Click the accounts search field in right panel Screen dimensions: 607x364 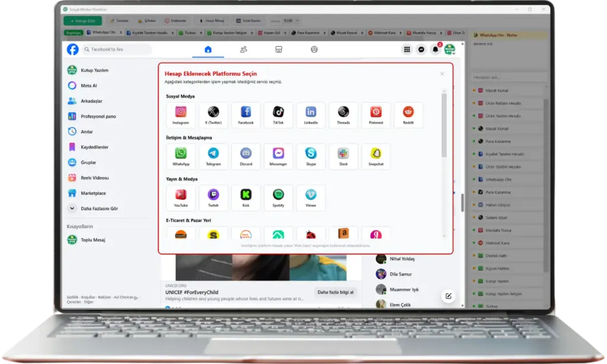pyautogui.click(x=508, y=78)
